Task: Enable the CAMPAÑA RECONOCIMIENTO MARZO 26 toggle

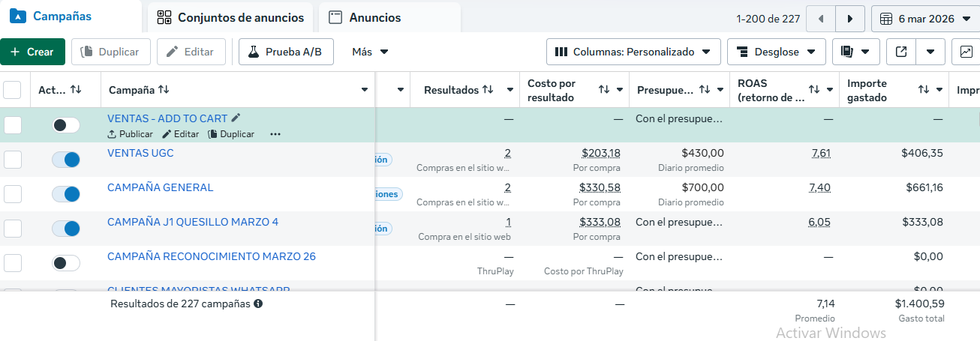Action: [x=66, y=263]
